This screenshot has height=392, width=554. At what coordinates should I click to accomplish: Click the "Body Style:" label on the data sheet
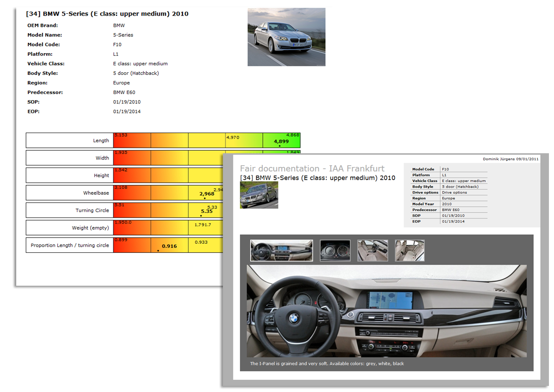[43, 73]
